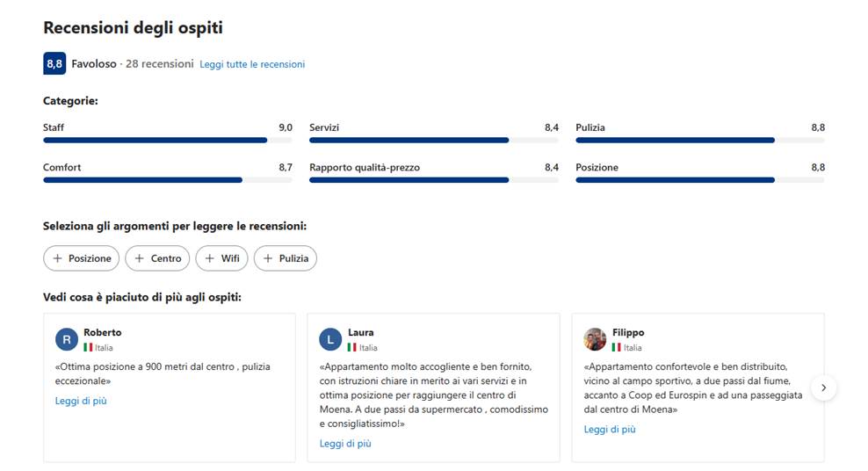Click Roberto's review card text
868x471 pixels.
[163, 373]
